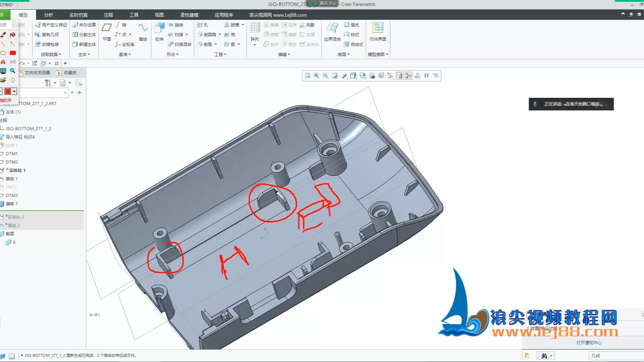Click the Coordinate System (坐标系) tool
Screen dimensions: 644x362
tap(125, 44)
